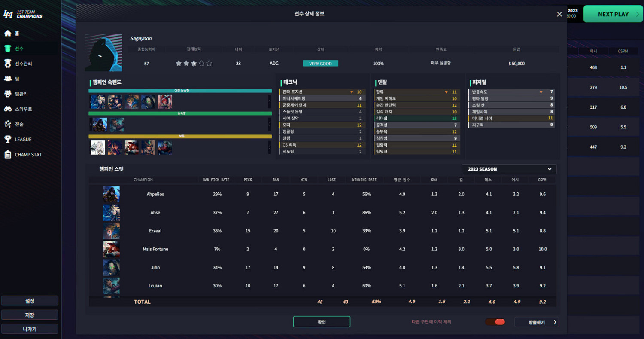Click the 팀 group icon in sidebar
The height and width of the screenshot is (339, 644).
(8, 79)
